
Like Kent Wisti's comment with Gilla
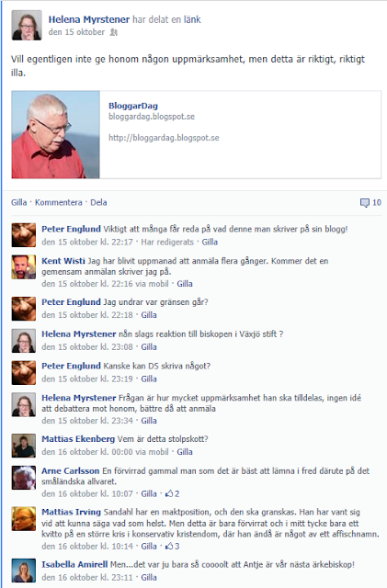185,284
